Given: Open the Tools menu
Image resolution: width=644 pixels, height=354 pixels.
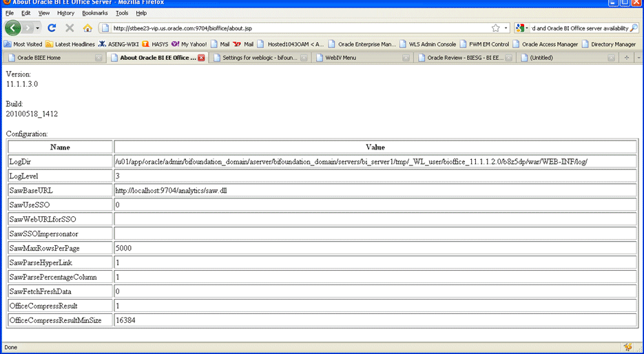Looking at the screenshot, I should coord(122,13).
